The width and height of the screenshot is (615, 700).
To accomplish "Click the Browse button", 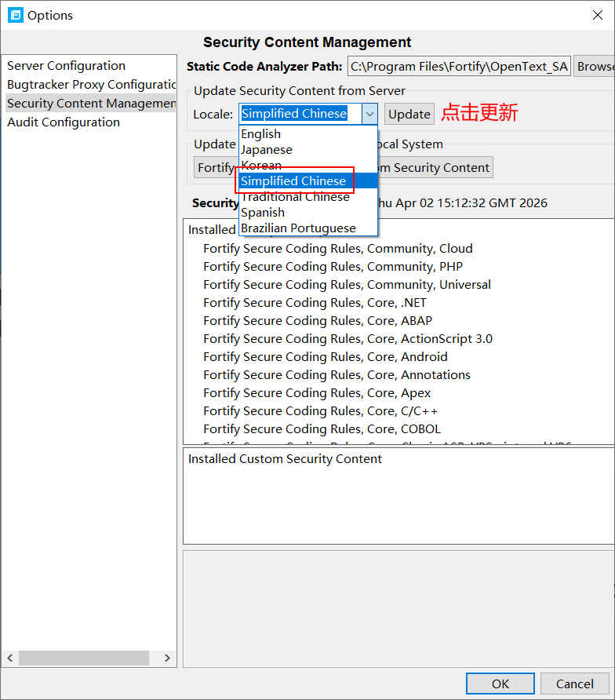I will click(x=595, y=67).
